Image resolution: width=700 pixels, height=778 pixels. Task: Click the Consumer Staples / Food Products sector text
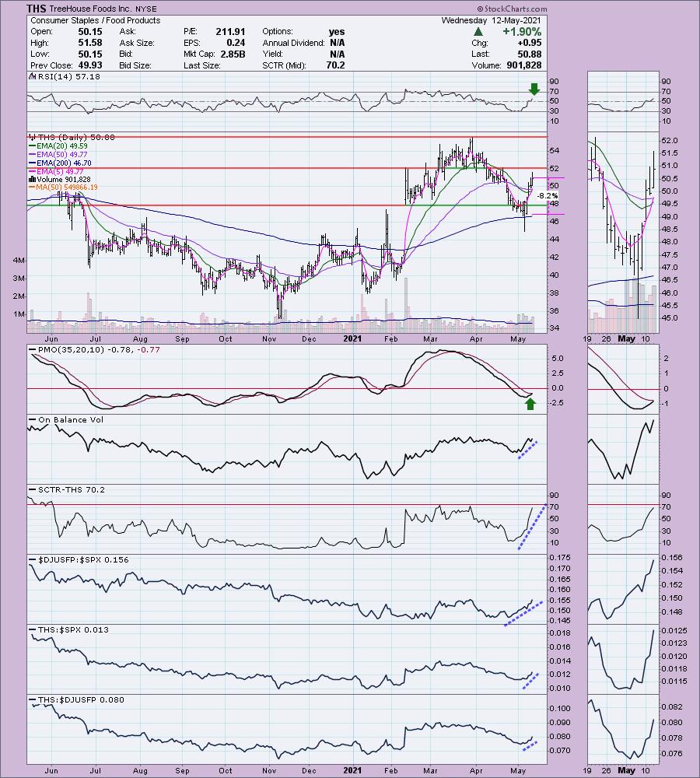click(x=95, y=20)
